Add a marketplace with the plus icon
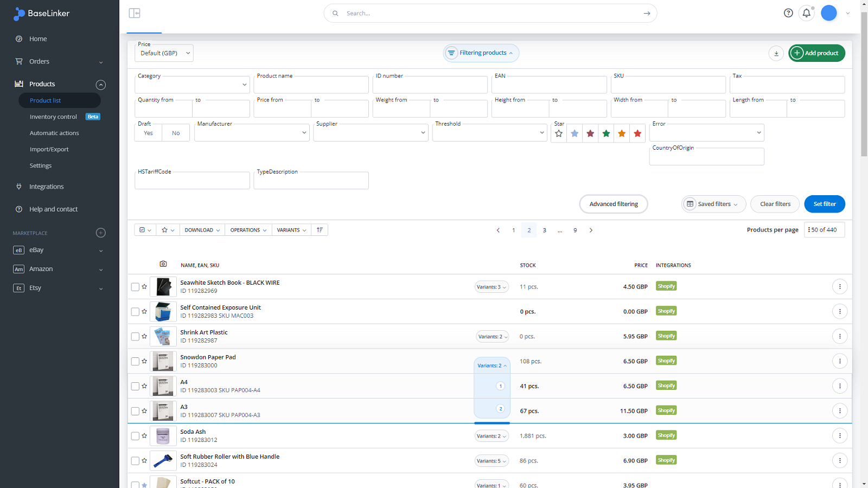This screenshot has height=488, width=868. (x=101, y=233)
